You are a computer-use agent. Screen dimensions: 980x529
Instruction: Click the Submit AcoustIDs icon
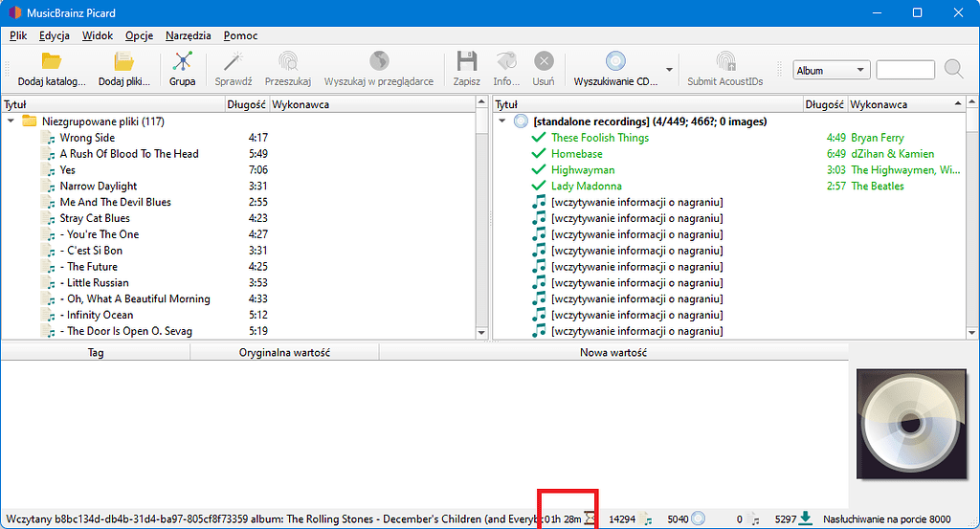(x=725, y=61)
